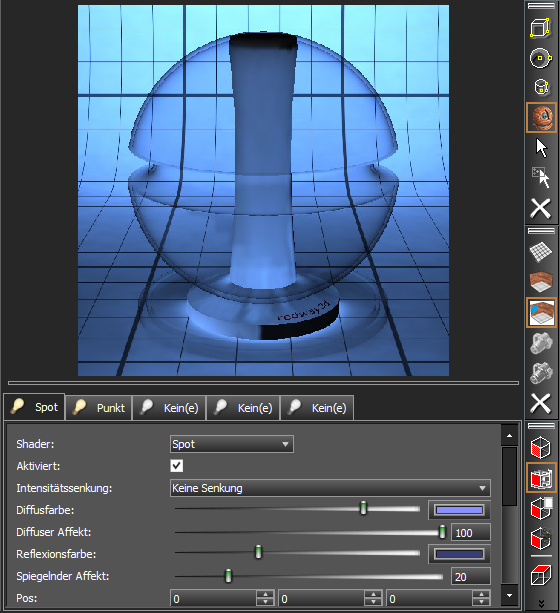Viewport: 560px width, 613px height.
Task: Decrease the second Pos value with down arrow
Action: click(373, 602)
